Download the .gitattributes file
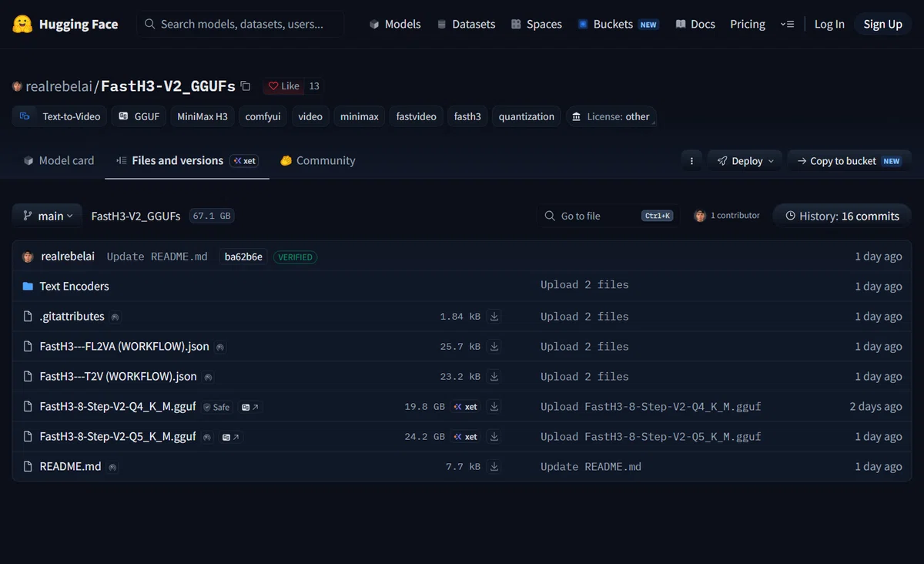 tap(494, 317)
